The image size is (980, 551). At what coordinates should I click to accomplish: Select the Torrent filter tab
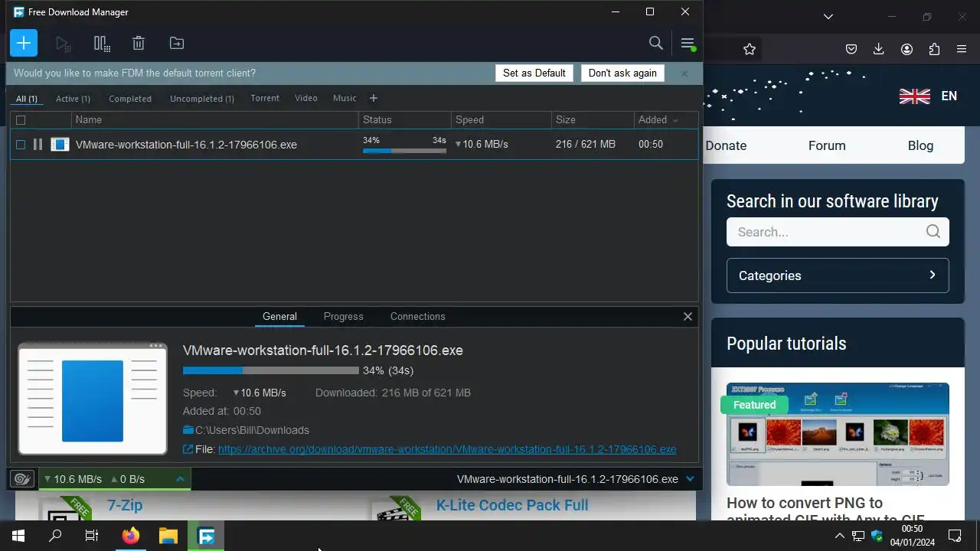(x=265, y=98)
